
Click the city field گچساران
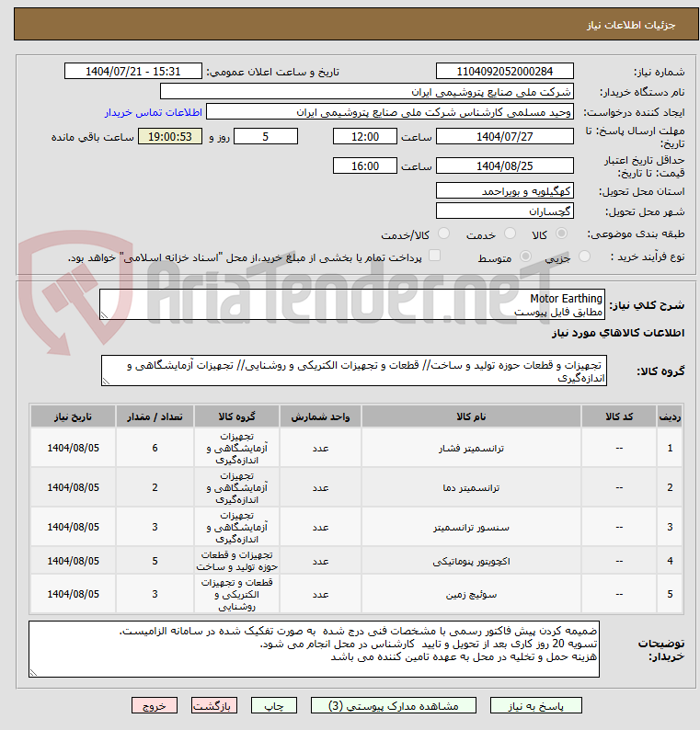505,211
